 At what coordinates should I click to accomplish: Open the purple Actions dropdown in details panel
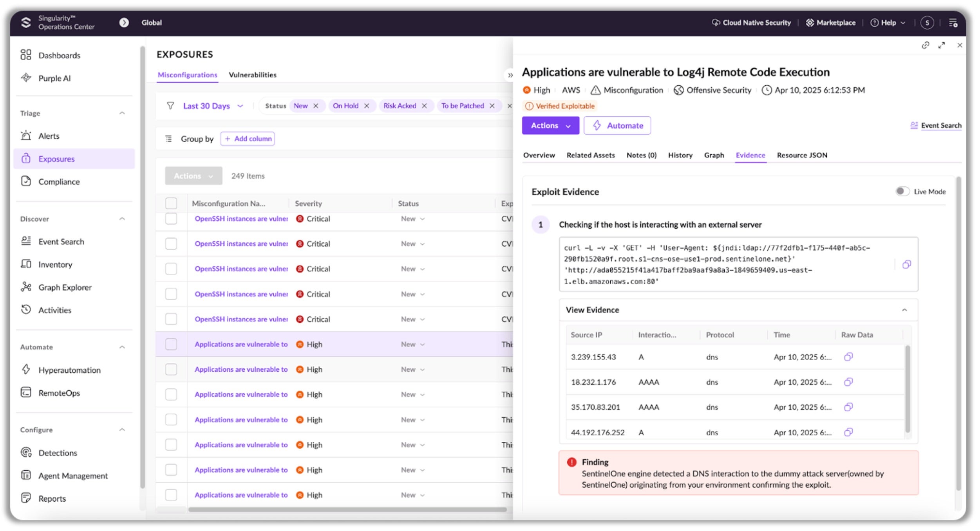[550, 126]
